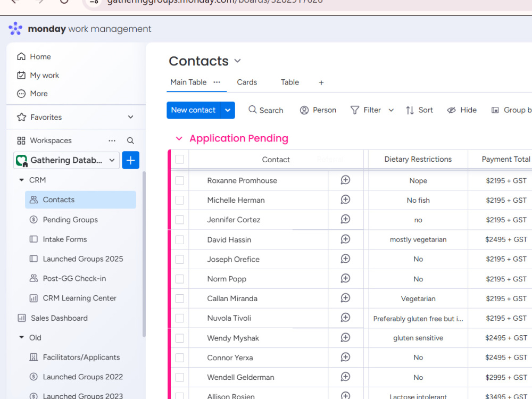The height and width of the screenshot is (399, 532).
Task: Select Contacts in CRM sidebar
Action: coord(81,200)
